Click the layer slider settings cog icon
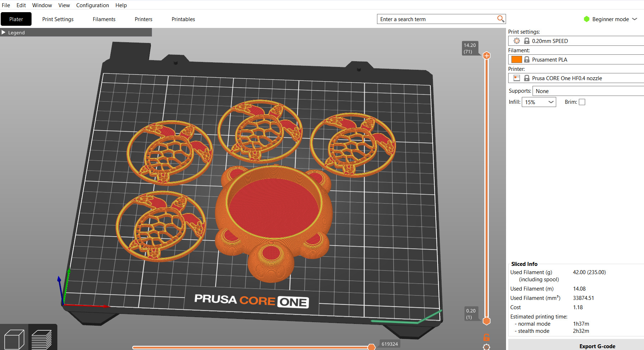 click(486, 347)
